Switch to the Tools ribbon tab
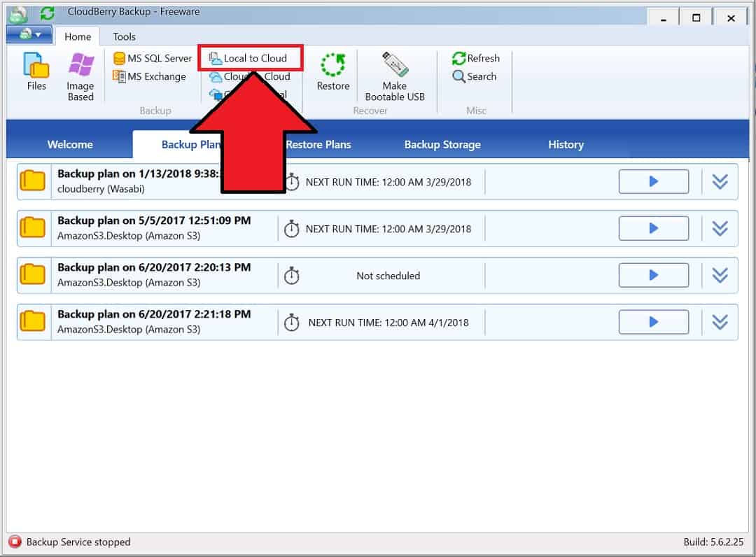This screenshot has height=557, width=756. tap(124, 36)
